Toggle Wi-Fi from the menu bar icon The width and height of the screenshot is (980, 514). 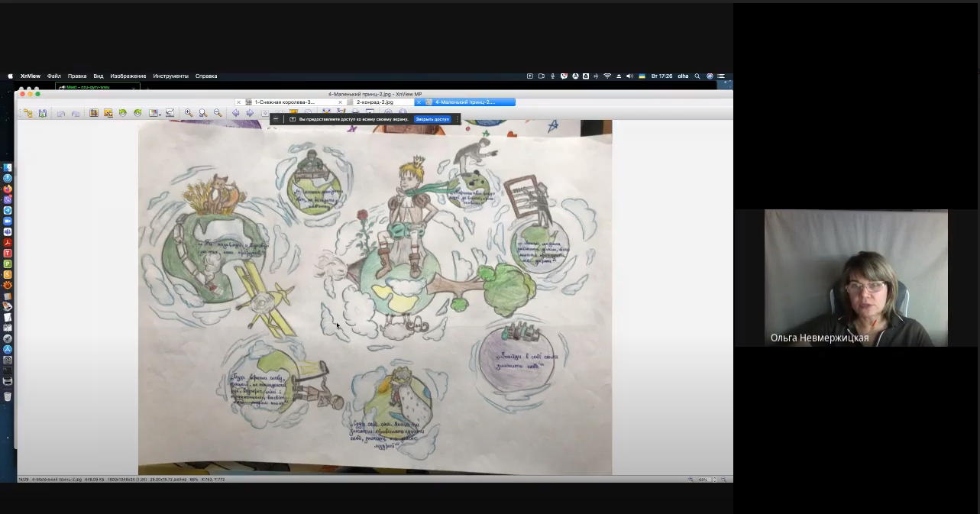(x=607, y=76)
